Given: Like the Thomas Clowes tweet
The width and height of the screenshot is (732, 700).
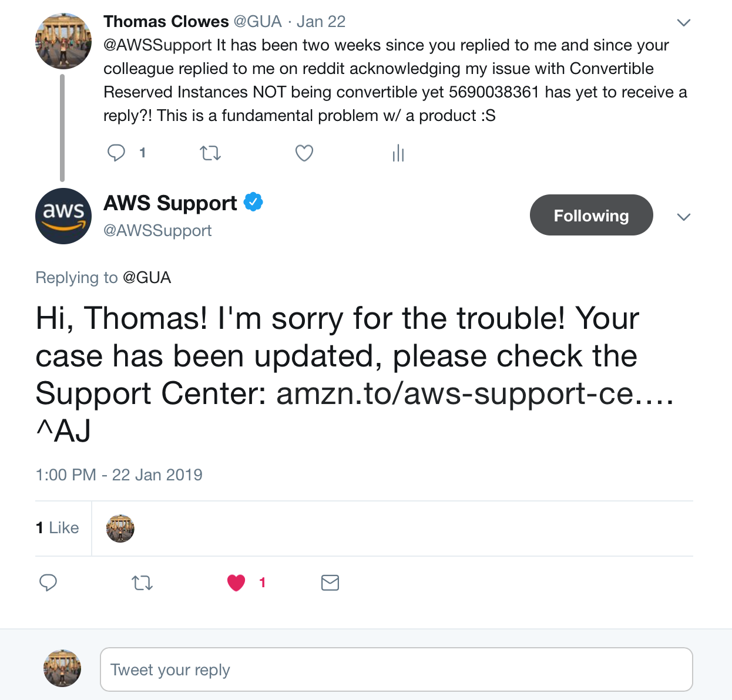Looking at the screenshot, I should pyautogui.click(x=304, y=153).
